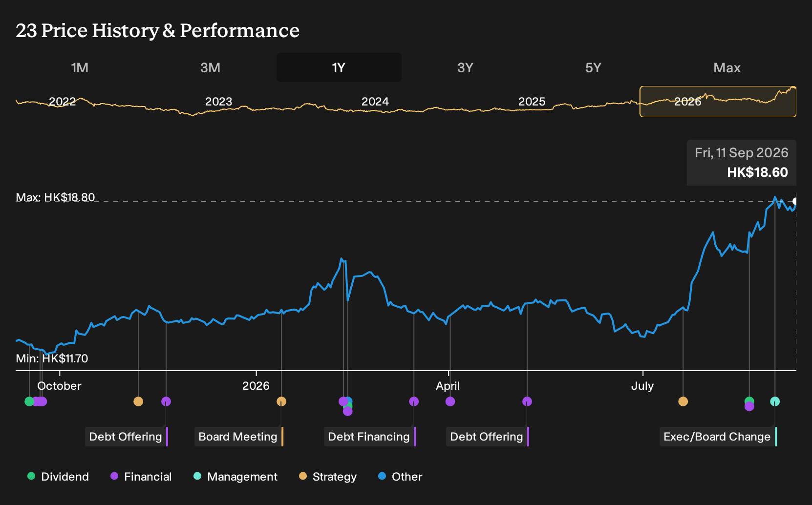The width and height of the screenshot is (812, 505).
Task: Click the July axis label
Action: (642, 386)
